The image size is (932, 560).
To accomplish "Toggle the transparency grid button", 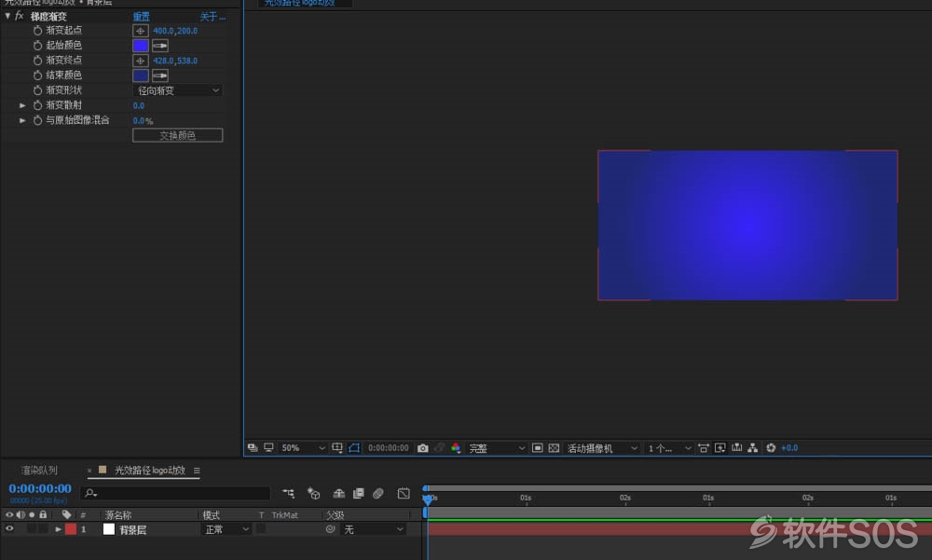I will pyautogui.click(x=554, y=447).
